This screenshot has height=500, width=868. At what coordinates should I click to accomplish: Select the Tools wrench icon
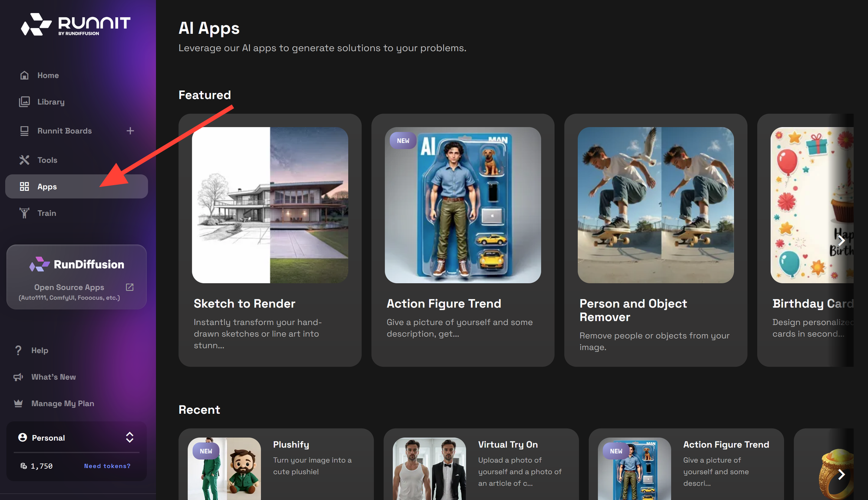25,160
